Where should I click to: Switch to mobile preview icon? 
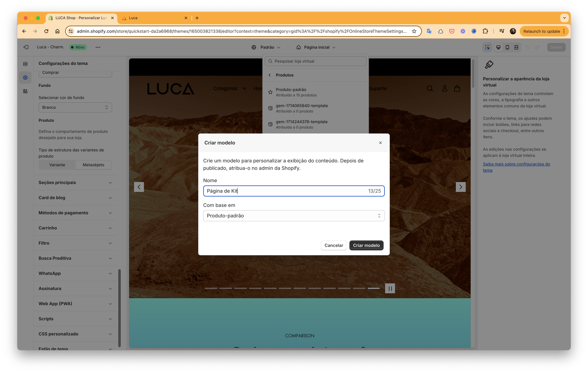[507, 47]
